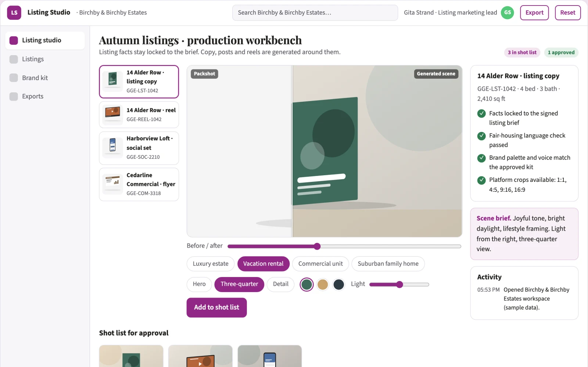Viewport: 588px width, 367px height.
Task: Click the Brand palette check icon
Action: point(481,158)
